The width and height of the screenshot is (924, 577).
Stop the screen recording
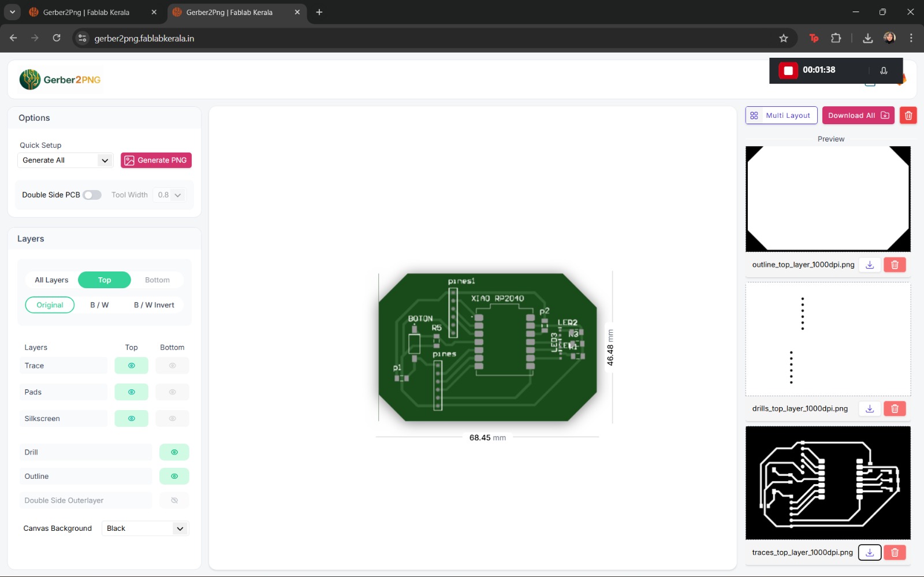(x=788, y=70)
